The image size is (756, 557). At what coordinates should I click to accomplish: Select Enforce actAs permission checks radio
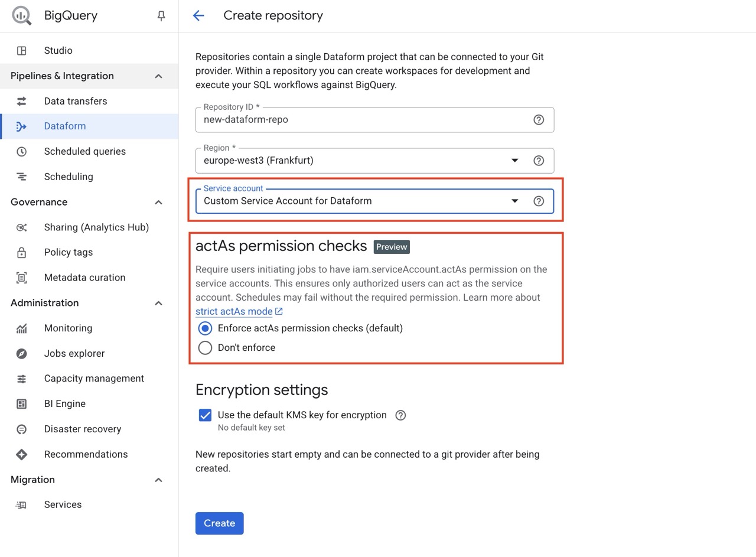point(205,328)
